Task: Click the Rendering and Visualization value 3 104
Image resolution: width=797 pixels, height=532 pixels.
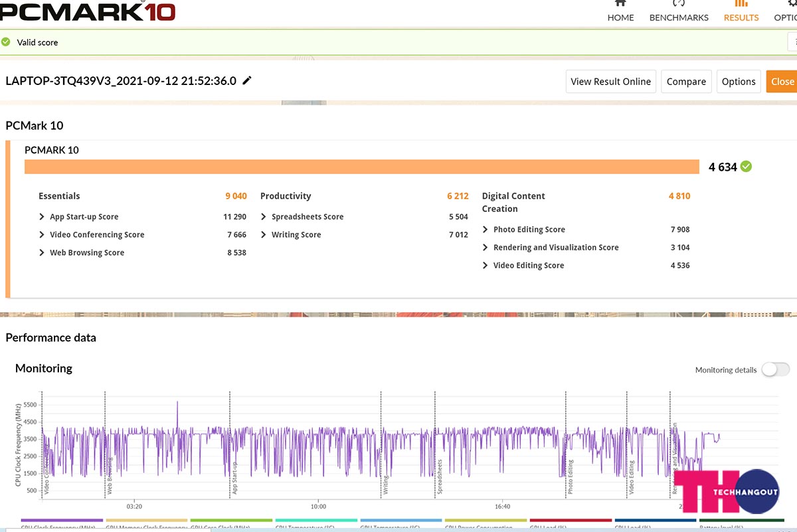Action: 680,247
